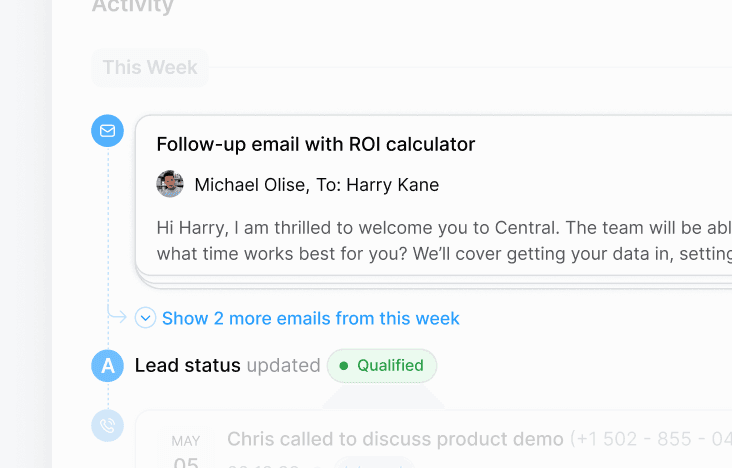Open 'Chris called to discuss product demo' entry
The height and width of the screenshot is (468, 732).
395,439
